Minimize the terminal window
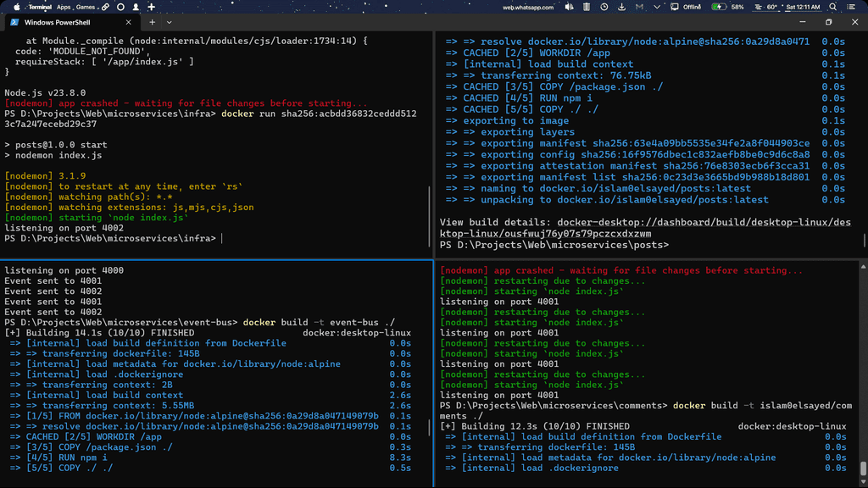The height and width of the screenshot is (488, 868). click(803, 22)
